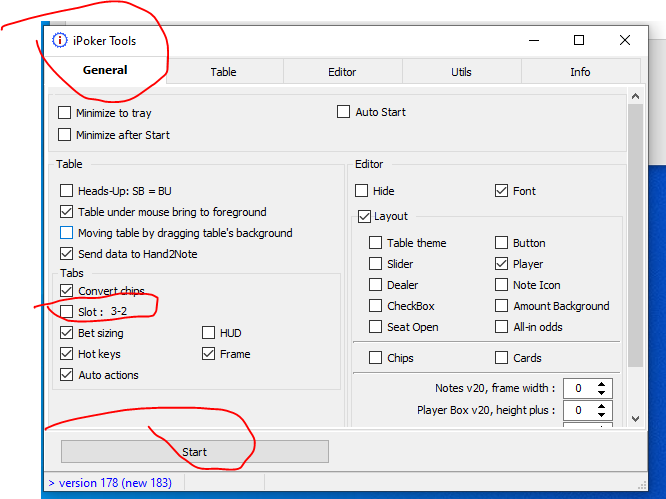Click Player Box v20 height plus field
Image resolution: width=666 pixels, height=499 pixels.
(580, 410)
